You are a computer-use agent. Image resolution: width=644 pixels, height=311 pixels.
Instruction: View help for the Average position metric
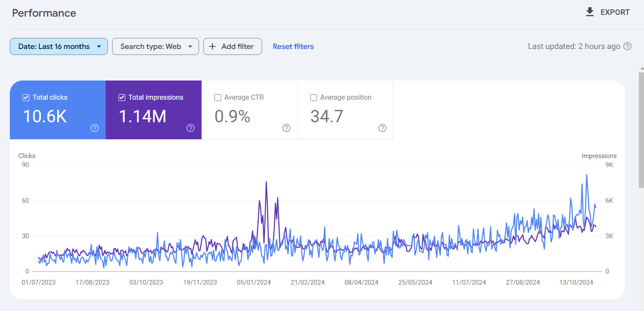coord(382,128)
